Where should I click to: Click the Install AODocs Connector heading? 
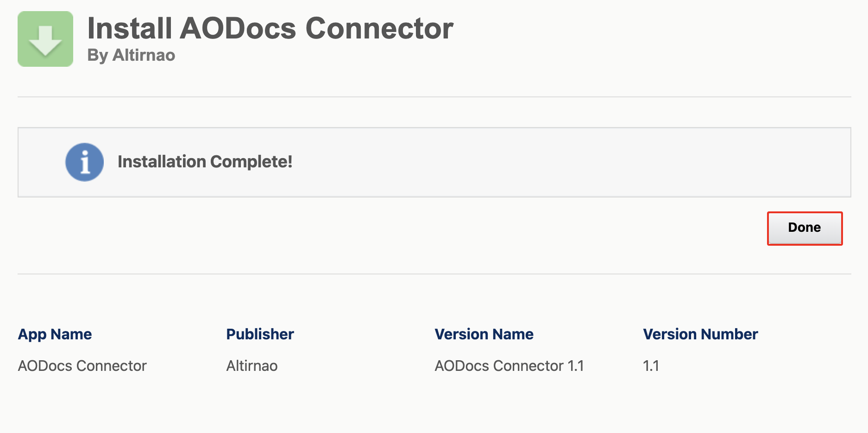(270, 29)
